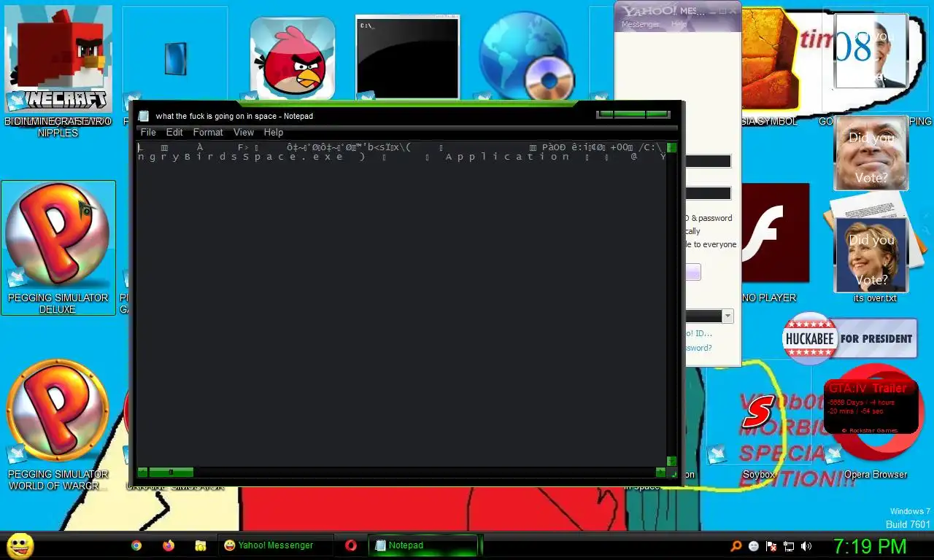Click the round white tray icon

[754, 545]
